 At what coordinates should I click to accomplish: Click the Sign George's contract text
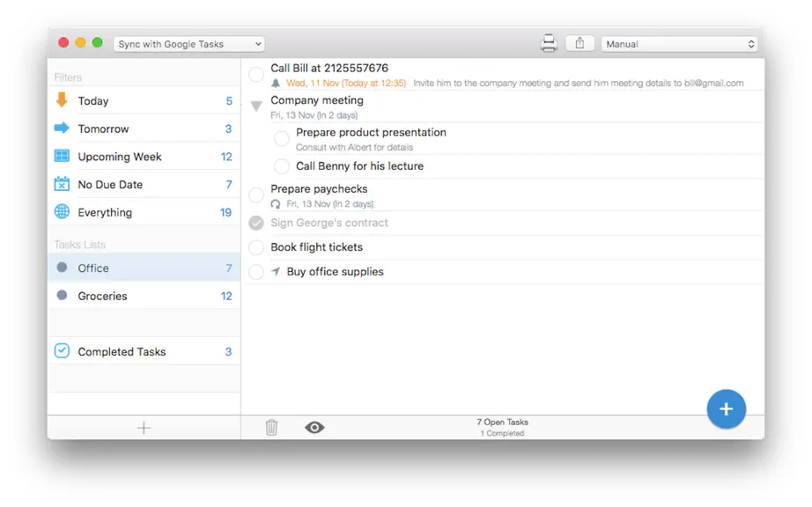pyautogui.click(x=328, y=223)
